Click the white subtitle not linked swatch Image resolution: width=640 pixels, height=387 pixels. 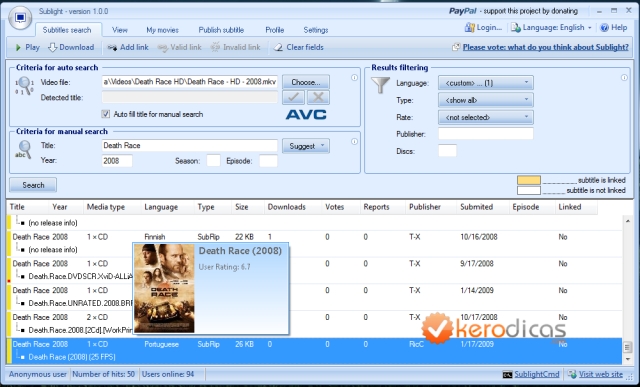529,190
